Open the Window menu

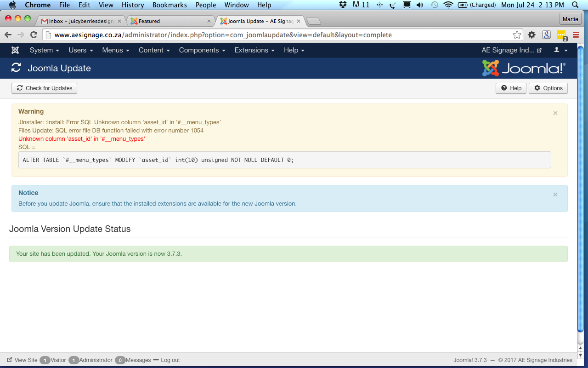[x=237, y=5]
